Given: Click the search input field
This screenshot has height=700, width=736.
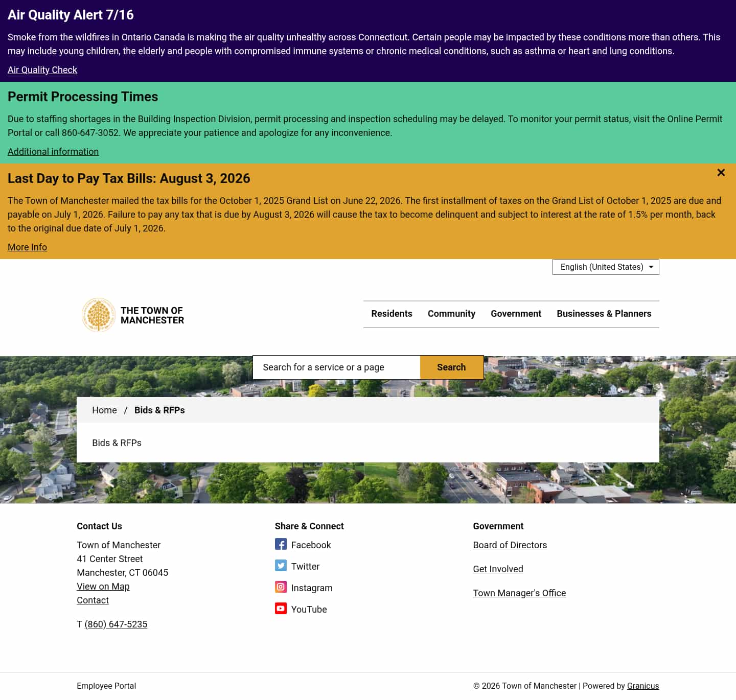Looking at the screenshot, I should click(336, 367).
